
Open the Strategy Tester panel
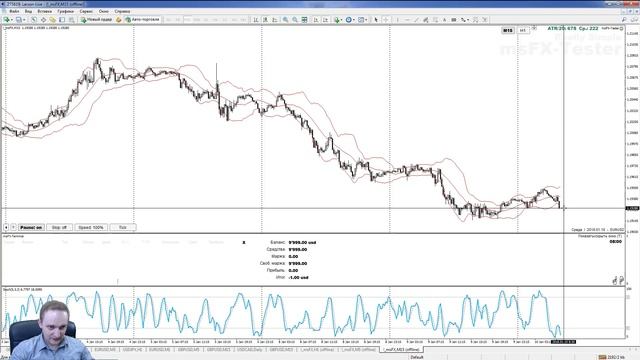71,20
